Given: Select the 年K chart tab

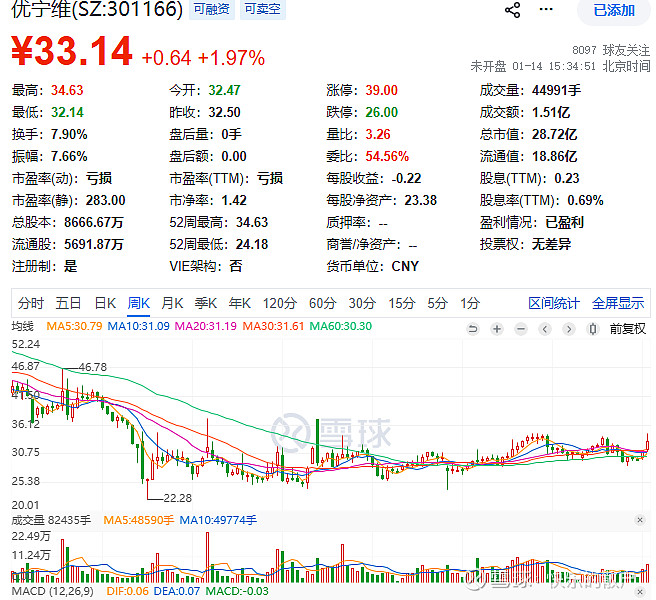Looking at the screenshot, I should (x=240, y=303).
